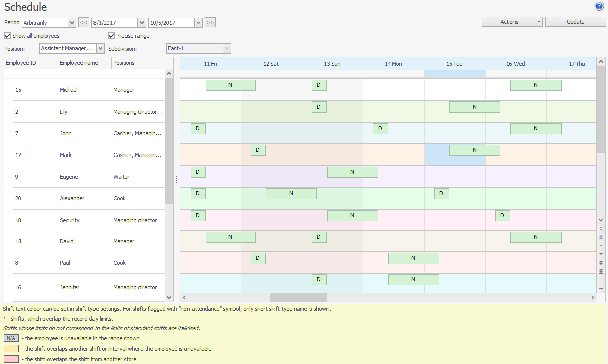608x364 pixels.
Task: Jump to top with the barred double-up arrow
Action: (x=601, y=228)
